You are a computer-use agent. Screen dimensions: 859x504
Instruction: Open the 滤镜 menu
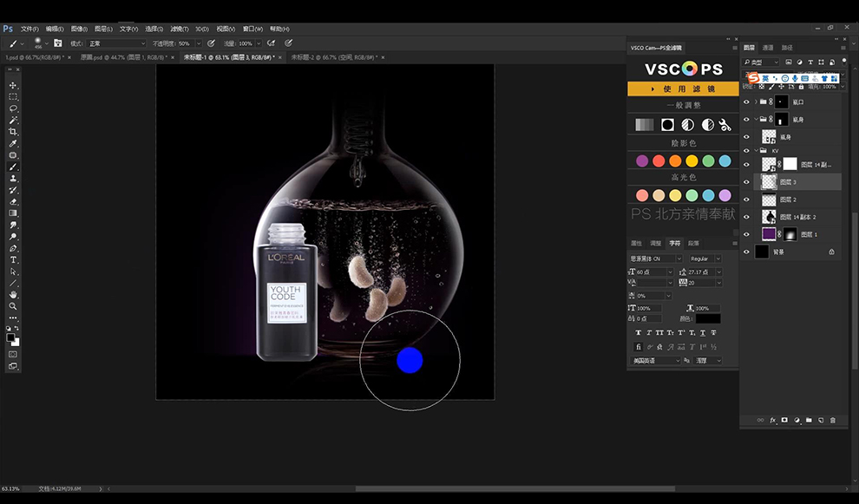click(x=179, y=29)
